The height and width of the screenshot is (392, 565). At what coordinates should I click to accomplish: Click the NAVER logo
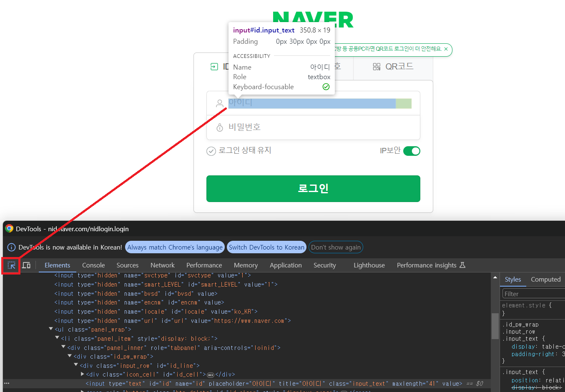pos(313,20)
